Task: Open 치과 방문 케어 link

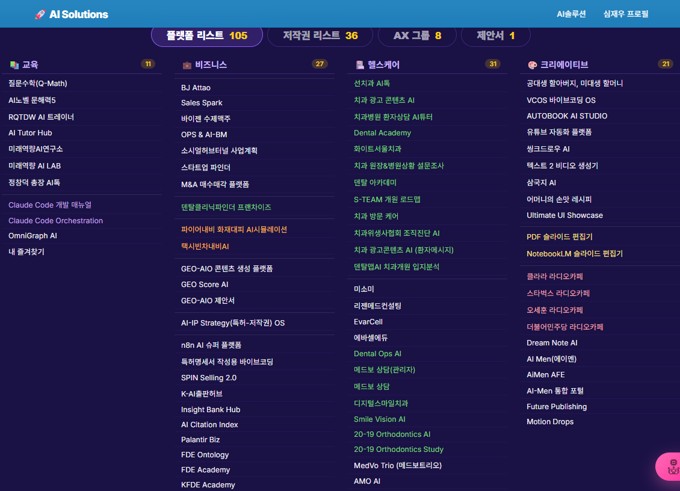Action: tap(376, 216)
